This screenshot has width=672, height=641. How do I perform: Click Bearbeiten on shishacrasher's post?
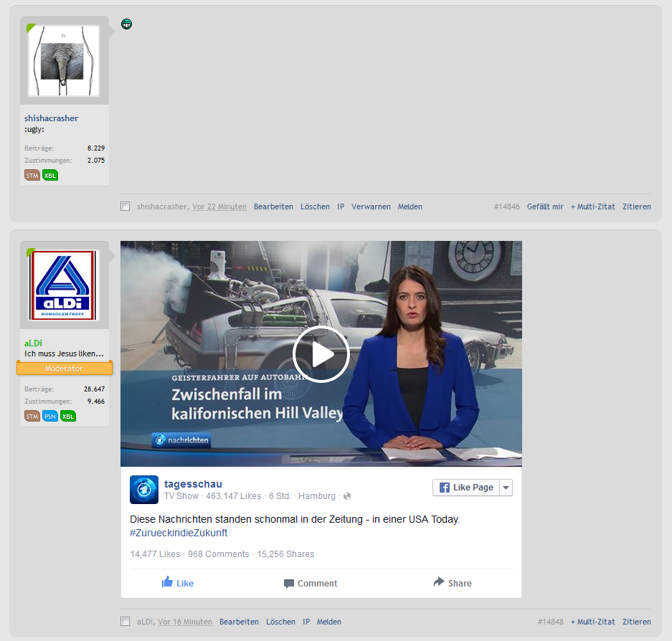(273, 206)
